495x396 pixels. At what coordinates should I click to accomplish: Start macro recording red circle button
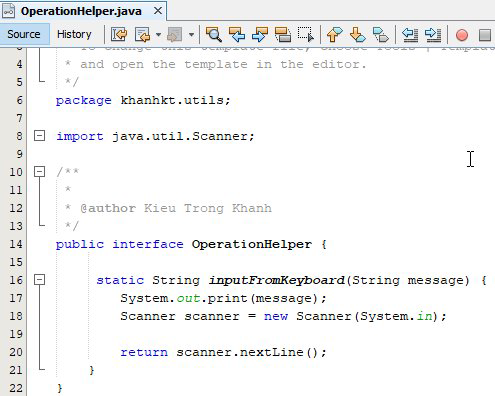(462, 35)
